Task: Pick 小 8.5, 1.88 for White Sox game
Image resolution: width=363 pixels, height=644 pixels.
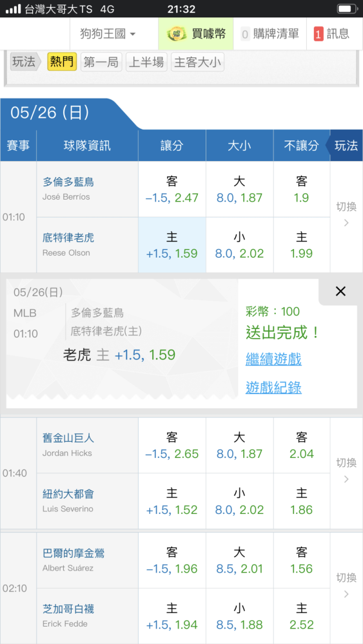Action: 240,616
